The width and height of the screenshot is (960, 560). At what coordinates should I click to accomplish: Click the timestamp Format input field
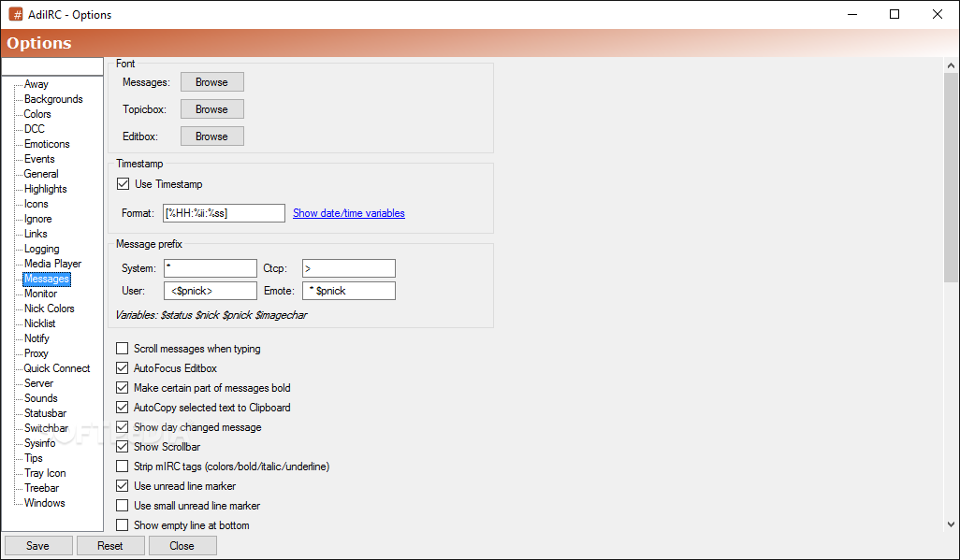coord(224,213)
